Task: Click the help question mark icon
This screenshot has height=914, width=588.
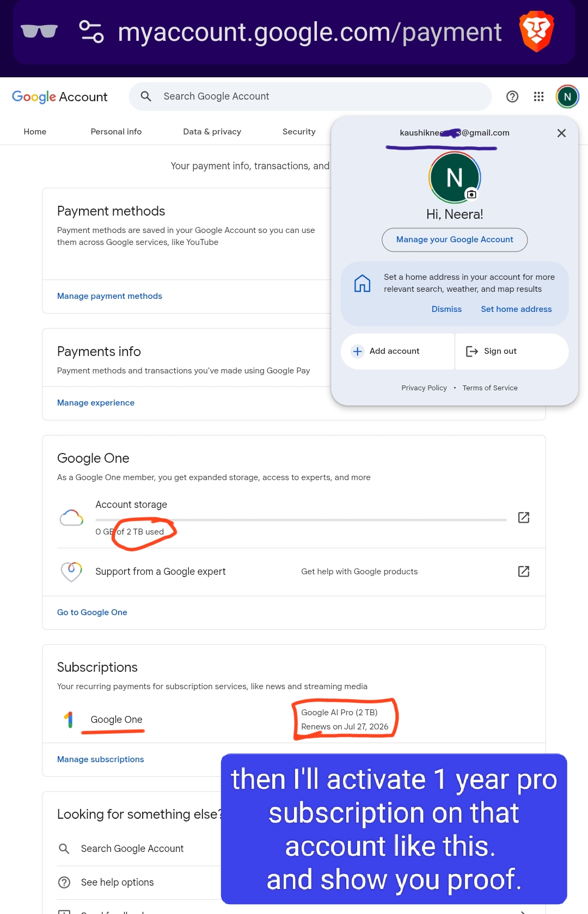Action: (512, 96)
